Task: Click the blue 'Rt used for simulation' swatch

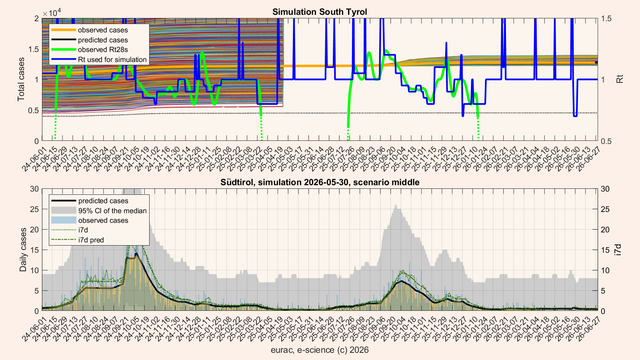Action: tap(64, 59)
